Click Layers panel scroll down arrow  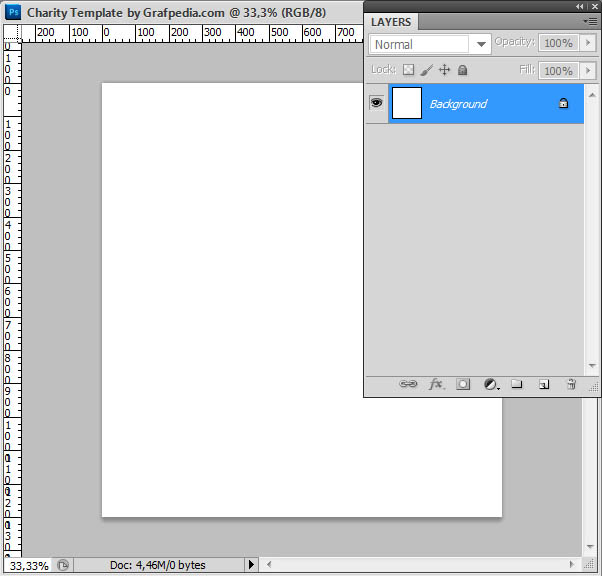(x=592, y=366)
